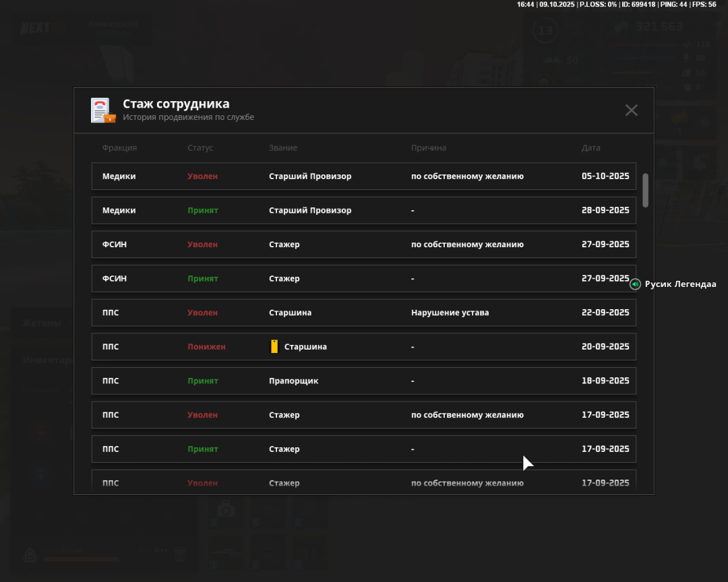The width and height of the screenshot is (728, 582).
Task: Click the ФСИН Уволен Стажер row
Action: 364,245
